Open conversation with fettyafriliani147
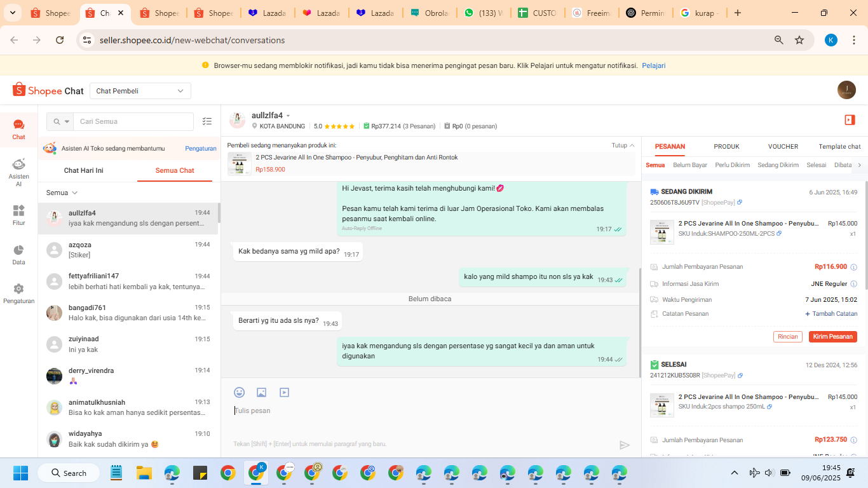 pos(128,281)
